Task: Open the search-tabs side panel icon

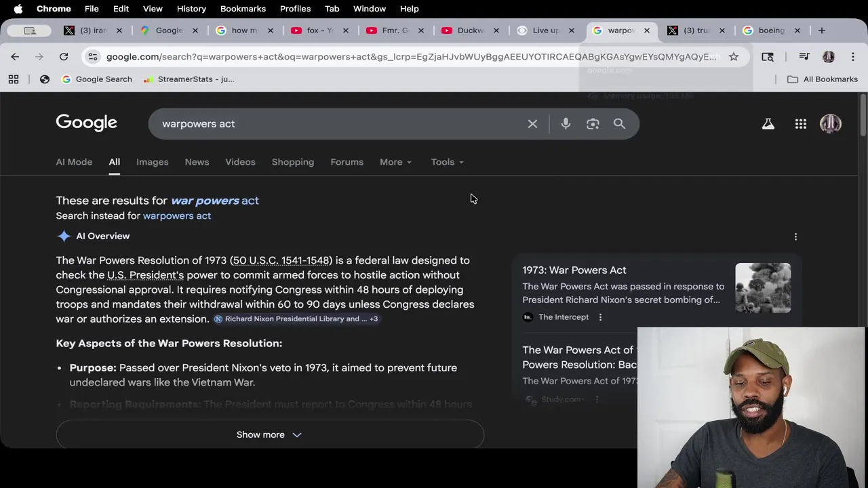Action: 768,57
